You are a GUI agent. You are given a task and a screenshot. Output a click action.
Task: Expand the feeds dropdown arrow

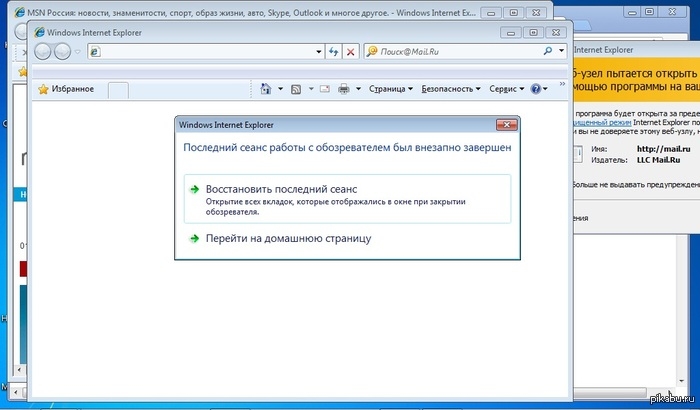(x=311, y=89)
